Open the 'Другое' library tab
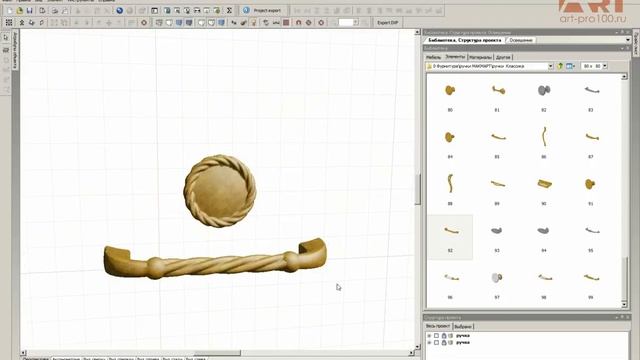Screen dimensions: 640x360 click(503, 57)
